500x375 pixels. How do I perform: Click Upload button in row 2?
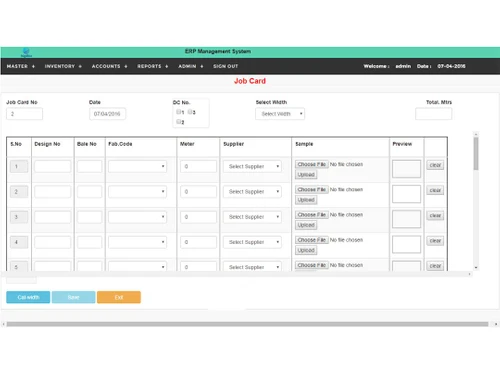[306, 200]
